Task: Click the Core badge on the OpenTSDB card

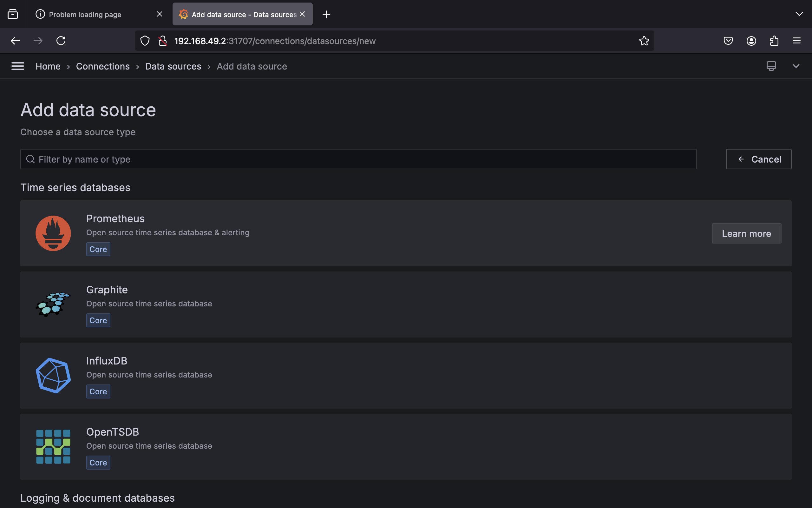Action: click(x=98, y=463)
